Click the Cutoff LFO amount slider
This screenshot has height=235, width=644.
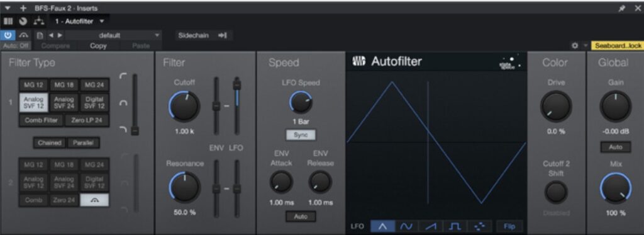(236, 106)
